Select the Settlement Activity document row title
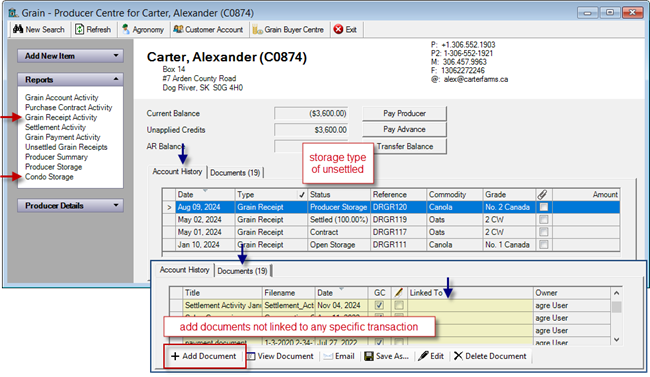The image size is (650, 377). pos(223,305)
